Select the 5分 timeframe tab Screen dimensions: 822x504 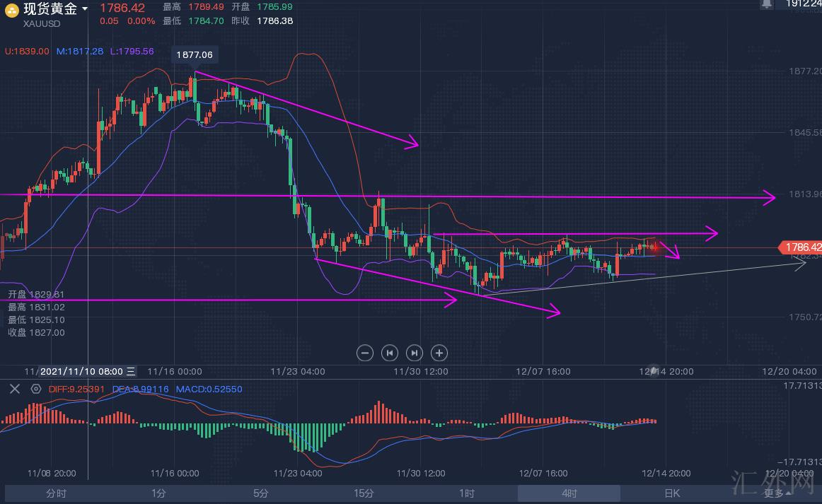(x=261, y=493)
